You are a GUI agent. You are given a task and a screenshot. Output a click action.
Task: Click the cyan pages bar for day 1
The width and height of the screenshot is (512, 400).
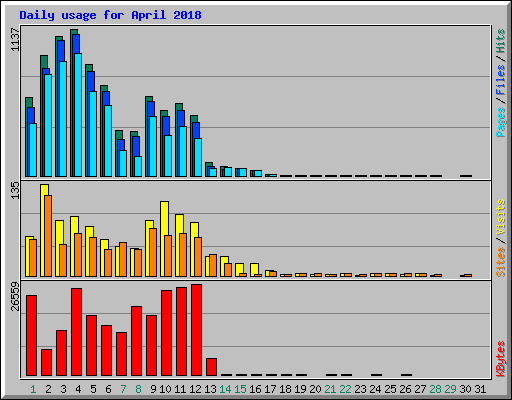[x=33, y=150]
